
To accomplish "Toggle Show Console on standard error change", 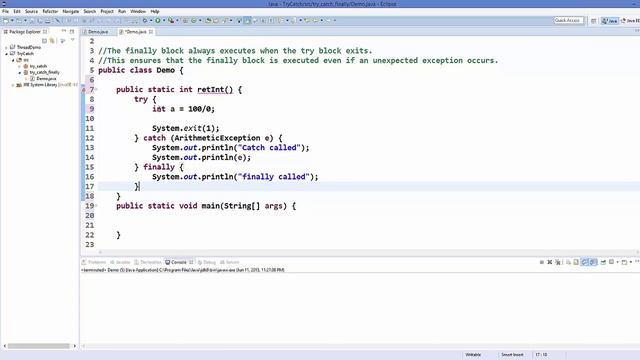I will pos(593,262).
